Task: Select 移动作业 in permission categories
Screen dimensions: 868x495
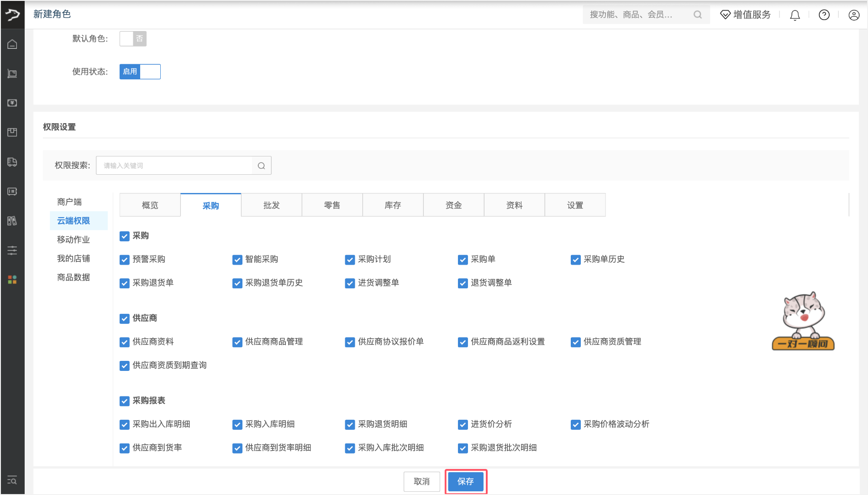Action: 74,240
